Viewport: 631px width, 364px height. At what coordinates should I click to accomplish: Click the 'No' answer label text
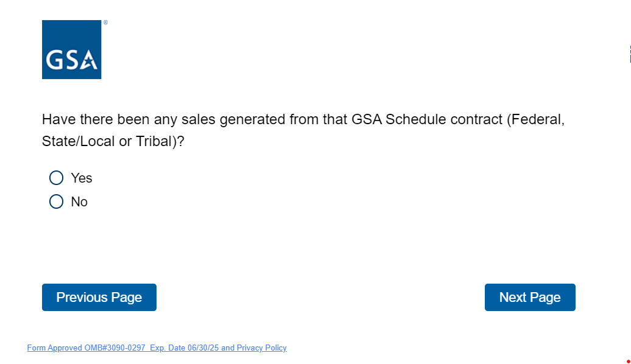(79, 201)
